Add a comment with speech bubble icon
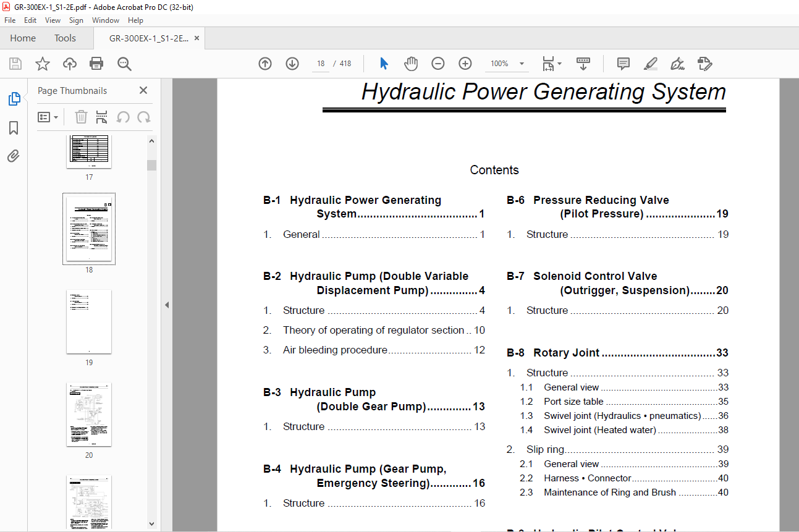The height and width of the screenshot is (532, 799). 624,64
